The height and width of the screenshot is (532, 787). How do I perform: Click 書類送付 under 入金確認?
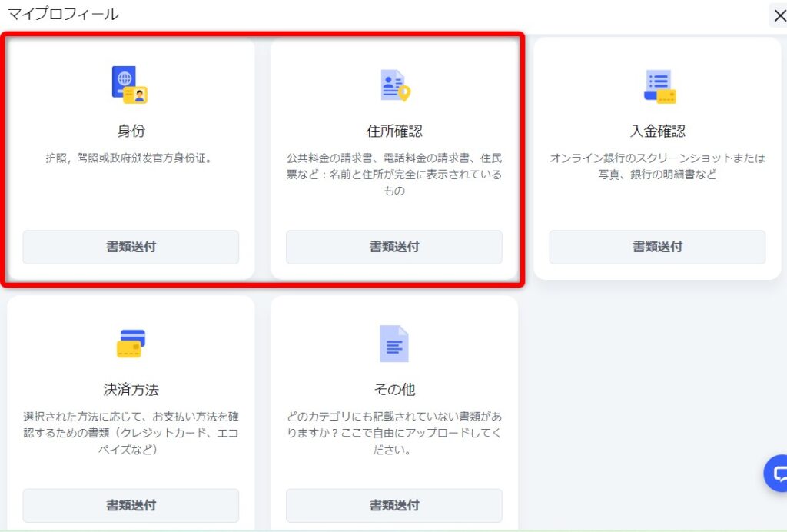658,247
